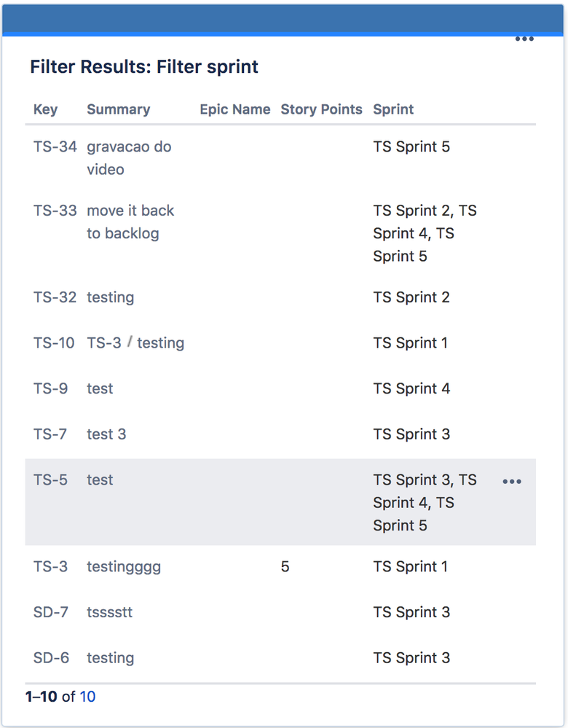Viewport: 568px width, 728px height.
Task: Click the Sprint column header
Action: coord(393,109)
